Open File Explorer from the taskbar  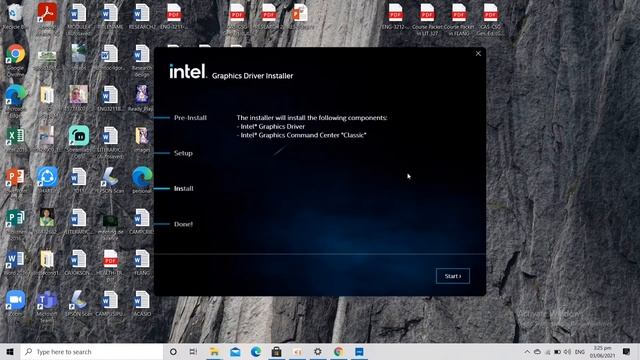click(214, 352)
